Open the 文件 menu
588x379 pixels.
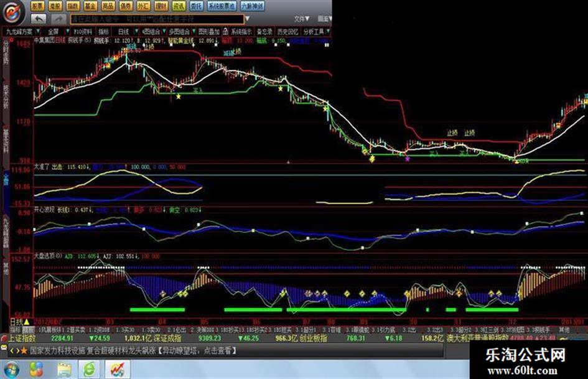tap(302, 19)
